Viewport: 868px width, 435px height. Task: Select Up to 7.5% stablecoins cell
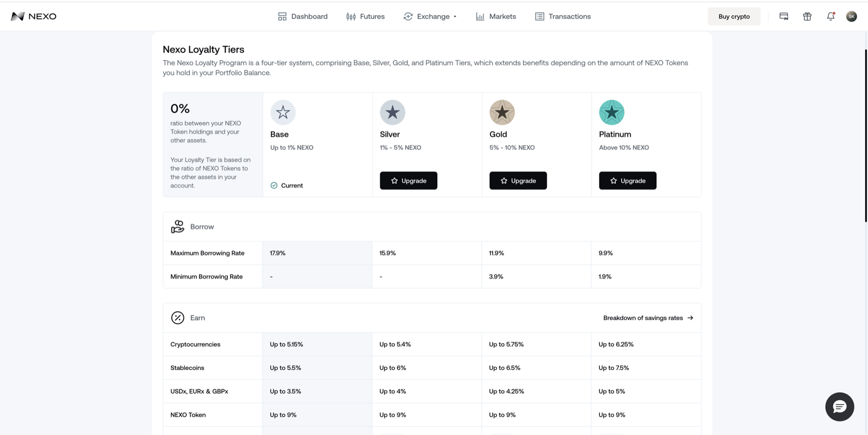pyautogui.click(x=614, y=368)
